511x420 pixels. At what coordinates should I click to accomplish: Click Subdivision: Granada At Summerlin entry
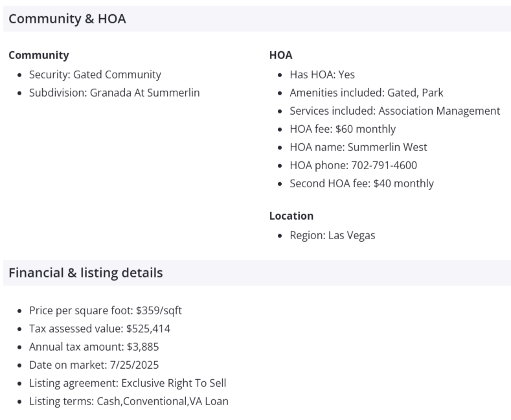(x=114, y=93)
